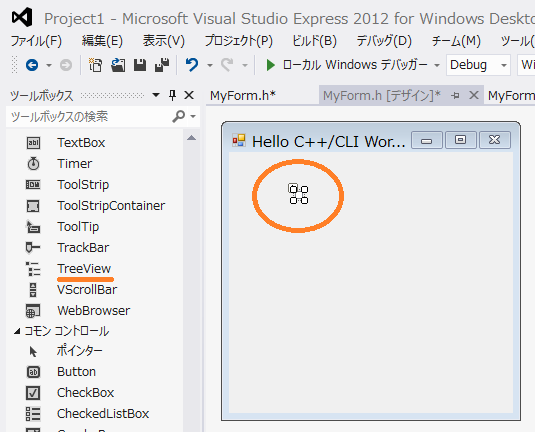Click the open file toolbar icon
This screenshot has height=432, width=535.
[x=118, y=65]
